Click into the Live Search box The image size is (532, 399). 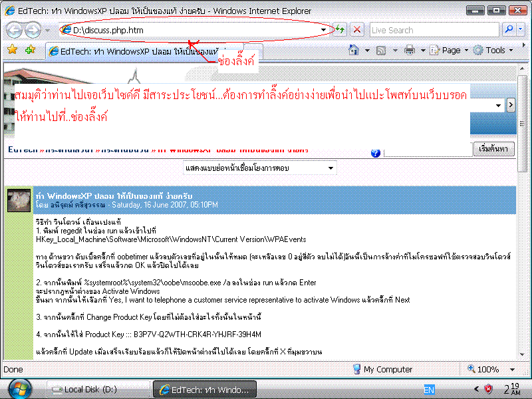(x=434, y=30)
